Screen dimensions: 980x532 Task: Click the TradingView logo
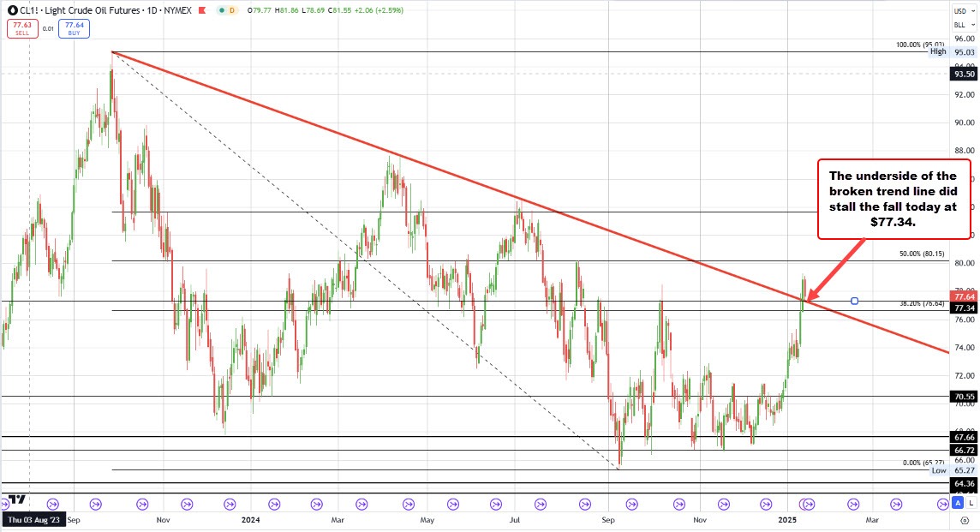(x=16, y=499)
